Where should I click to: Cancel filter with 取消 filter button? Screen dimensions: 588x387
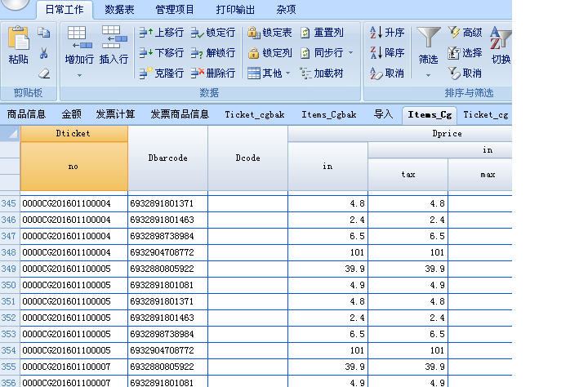tap(465, 73)
